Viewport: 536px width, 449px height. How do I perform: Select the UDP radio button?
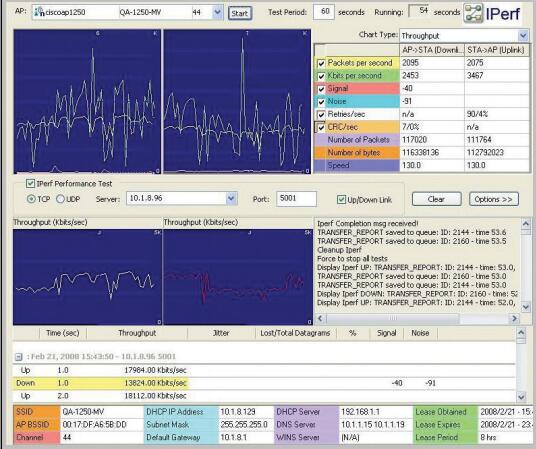(60, 199)
